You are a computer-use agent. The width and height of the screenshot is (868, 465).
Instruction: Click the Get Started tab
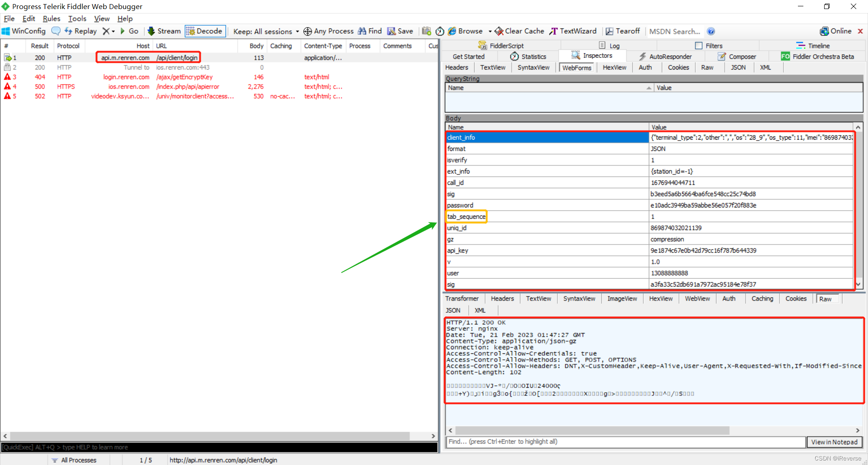pyautogui.click(x=469, y=56)
